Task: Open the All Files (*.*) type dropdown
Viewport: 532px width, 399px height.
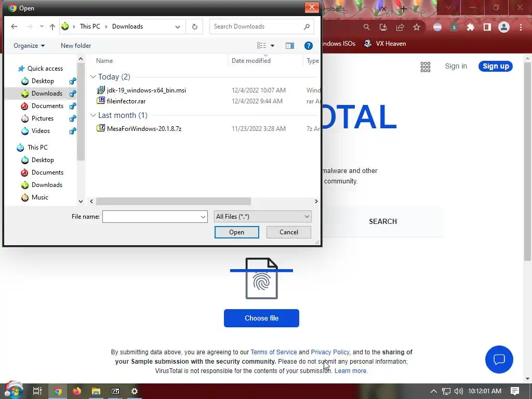Action: (262, 217)
